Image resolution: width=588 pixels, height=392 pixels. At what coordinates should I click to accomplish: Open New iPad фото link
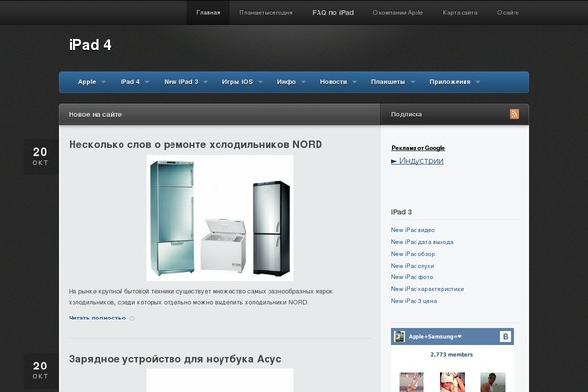pos(413,277)
